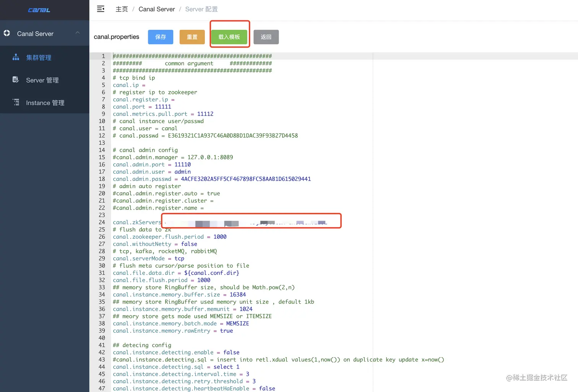Collapse the Canal Server submenu arrow

(78, 33)
